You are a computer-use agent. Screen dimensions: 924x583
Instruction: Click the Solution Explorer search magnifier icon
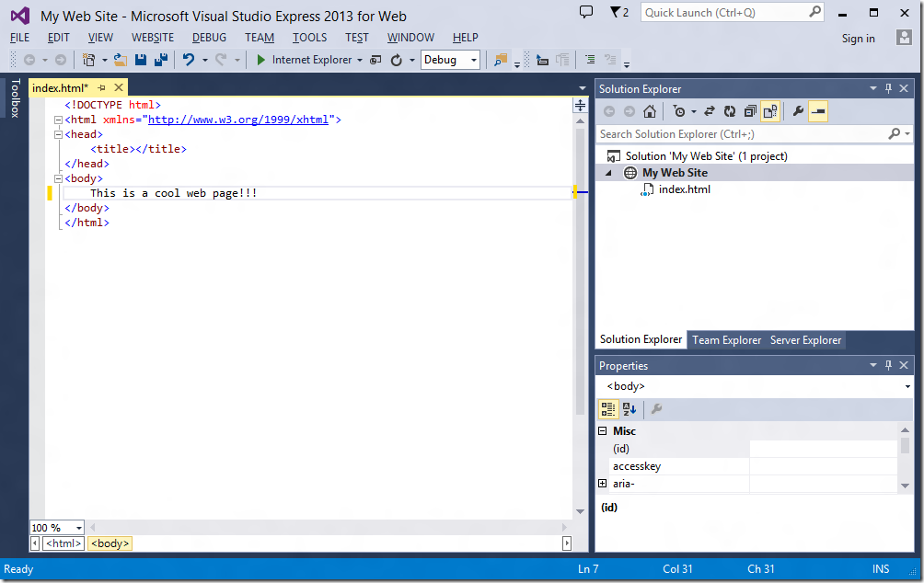click(x=894, y=133)
